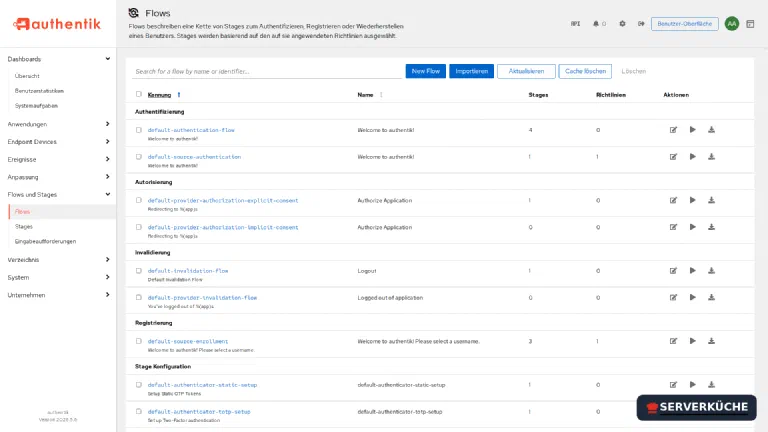
Task: Execute default-authentication-flow with the play icon
Action: click(x=693, y=130)
